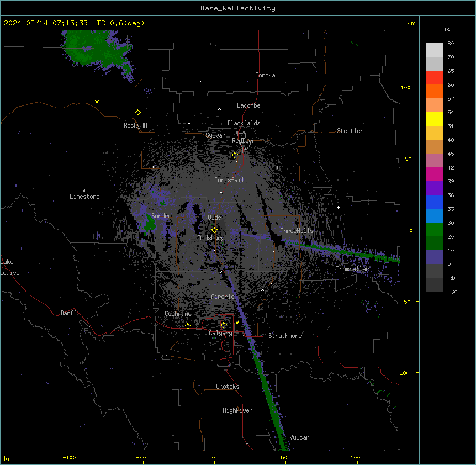Click the white plus marker north of Drumheller

click(338, 207)
